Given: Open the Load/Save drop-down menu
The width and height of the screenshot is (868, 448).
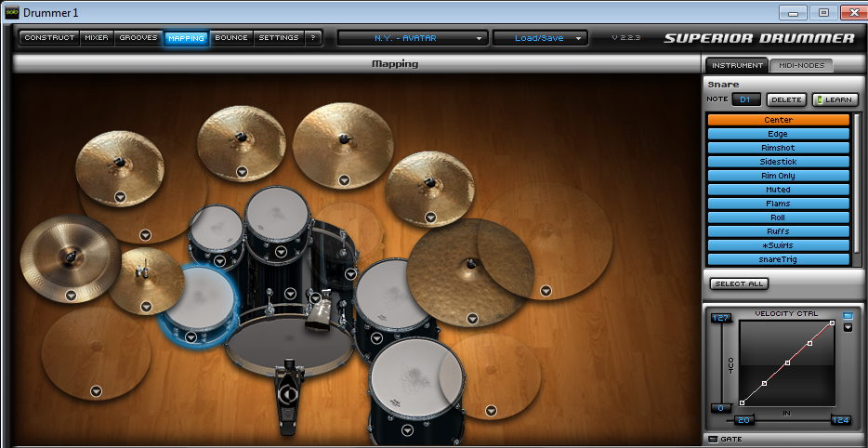Looking at the screenshot, I should click(540, 38).
